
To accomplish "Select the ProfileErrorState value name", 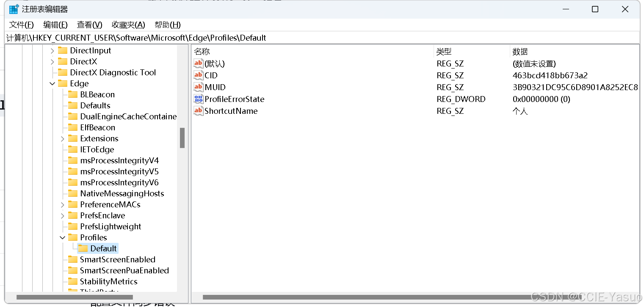I will tap(235, 99).
